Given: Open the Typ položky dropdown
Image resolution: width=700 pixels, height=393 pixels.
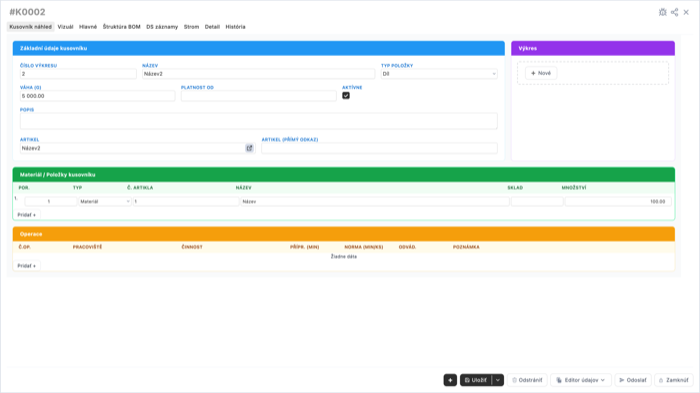Looking at the screenshot, I should (439, 74).
